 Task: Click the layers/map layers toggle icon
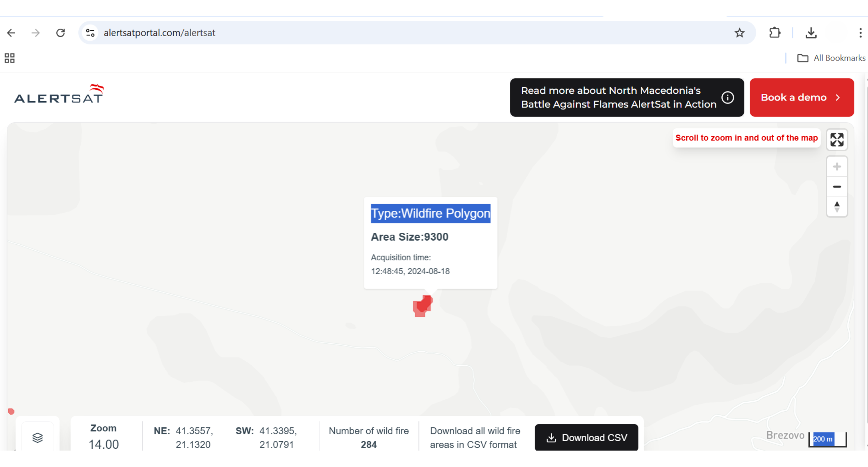tap(38, 437)
